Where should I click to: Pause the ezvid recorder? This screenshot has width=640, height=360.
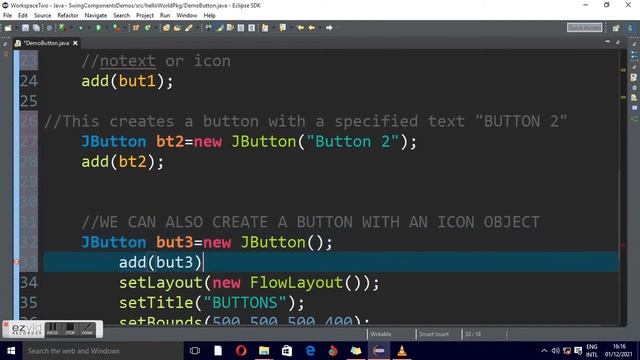pos(52,329)
